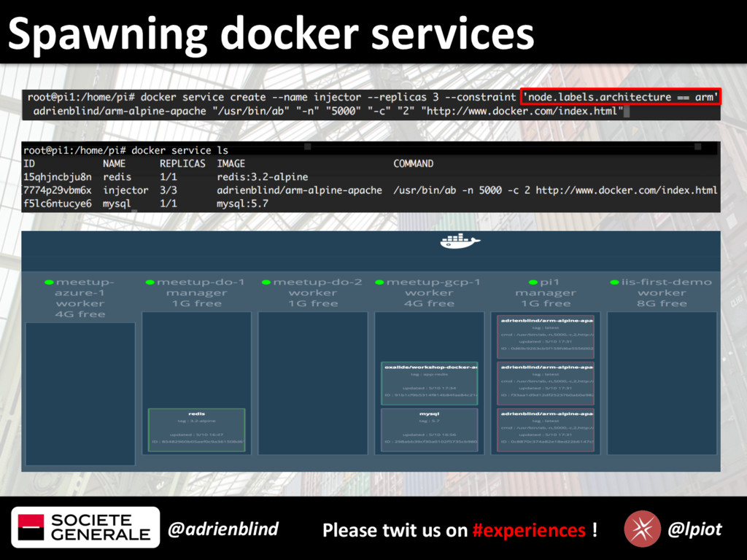
Task: Click '4G free' under meetup-azure-1
Action: pyautogui.click(x=80, y=314)
